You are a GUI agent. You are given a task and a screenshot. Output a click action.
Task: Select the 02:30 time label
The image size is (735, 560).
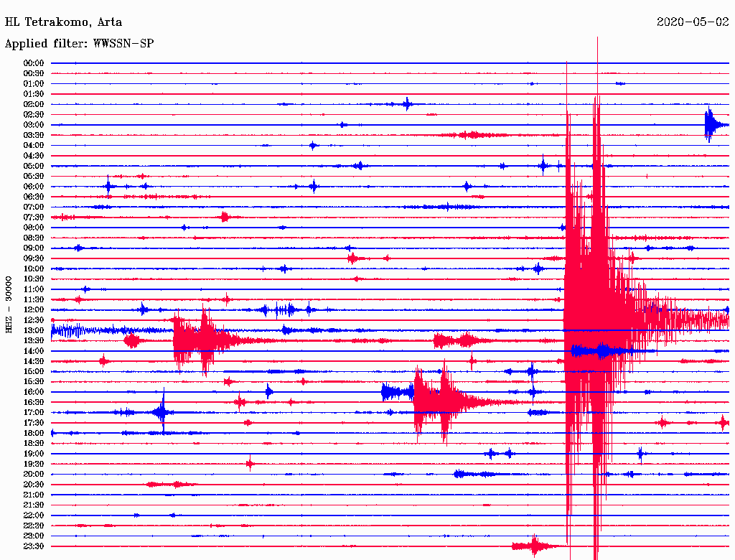[x=33, y=115]
